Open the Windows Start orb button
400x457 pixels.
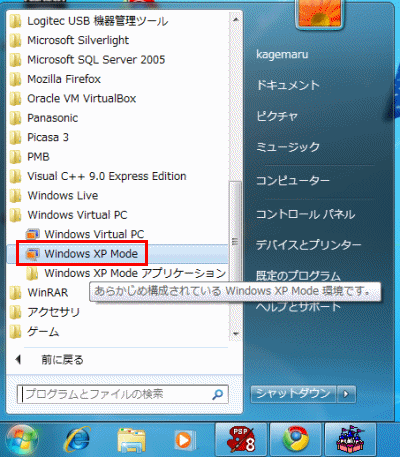click(22, 439)
